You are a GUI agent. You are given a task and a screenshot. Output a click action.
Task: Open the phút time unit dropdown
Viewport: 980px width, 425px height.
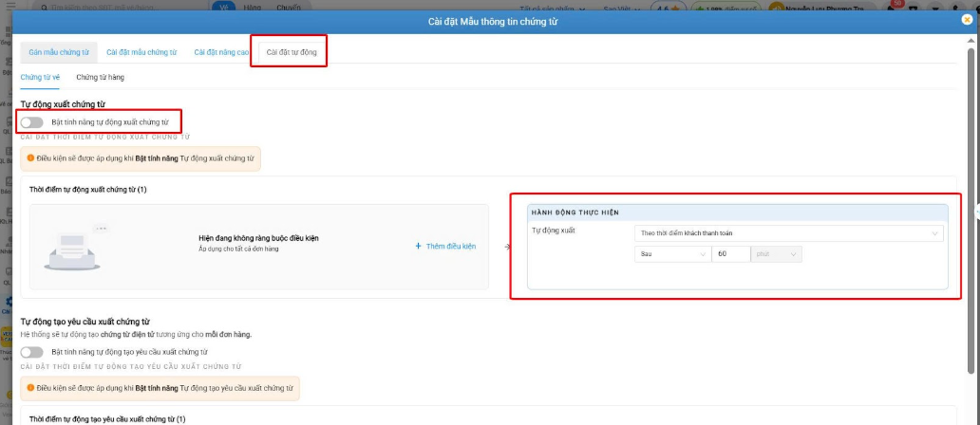pos(776,254)
